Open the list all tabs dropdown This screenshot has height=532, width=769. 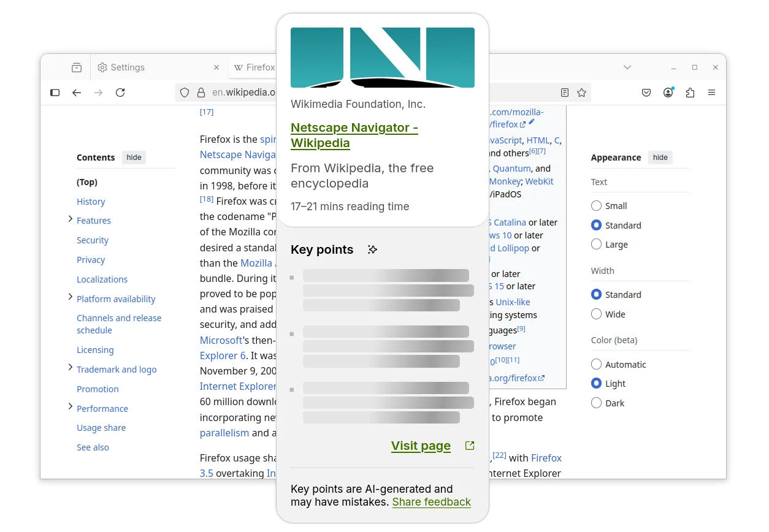627,67
